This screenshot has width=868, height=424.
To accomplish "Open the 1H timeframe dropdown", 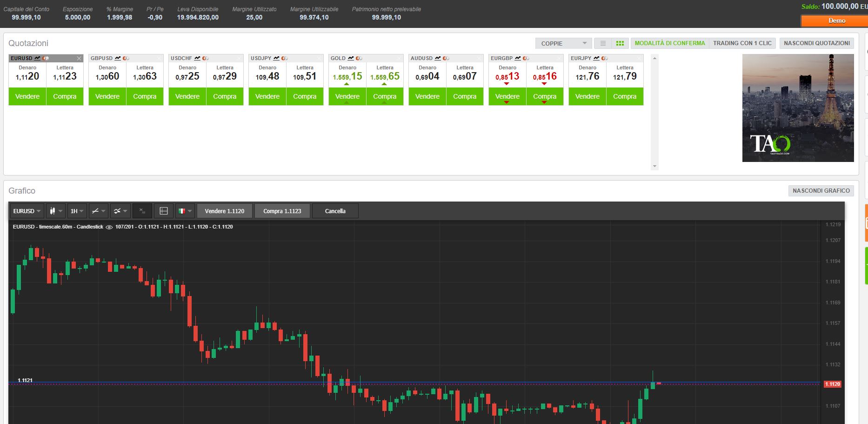I will (x=77, y=211).
